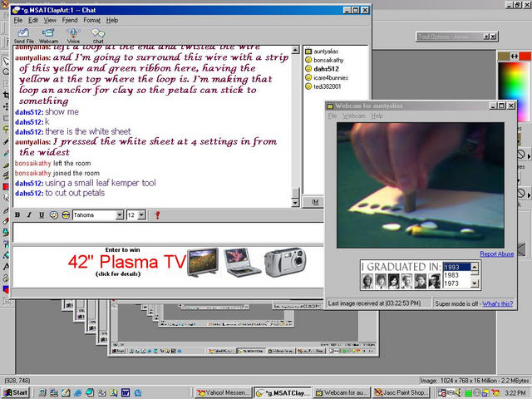Viewport: 532px width, 399px height.
Task: Select user bonsaikathy in the list
Action: click(328, 60)
